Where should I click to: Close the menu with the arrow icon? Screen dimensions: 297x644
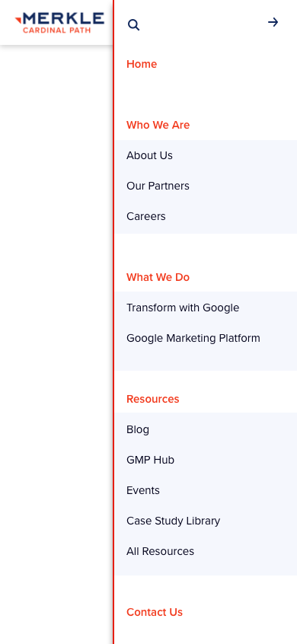coord(273,22)
